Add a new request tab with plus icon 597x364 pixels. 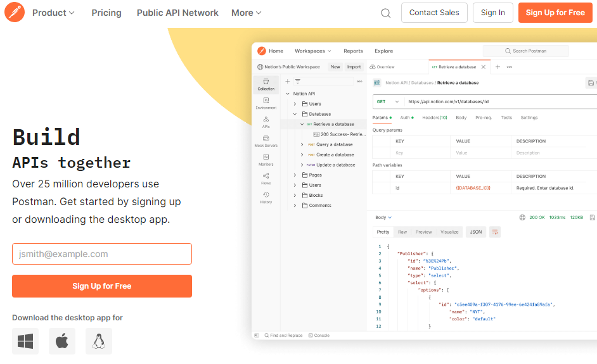click(x=497, y=67)
